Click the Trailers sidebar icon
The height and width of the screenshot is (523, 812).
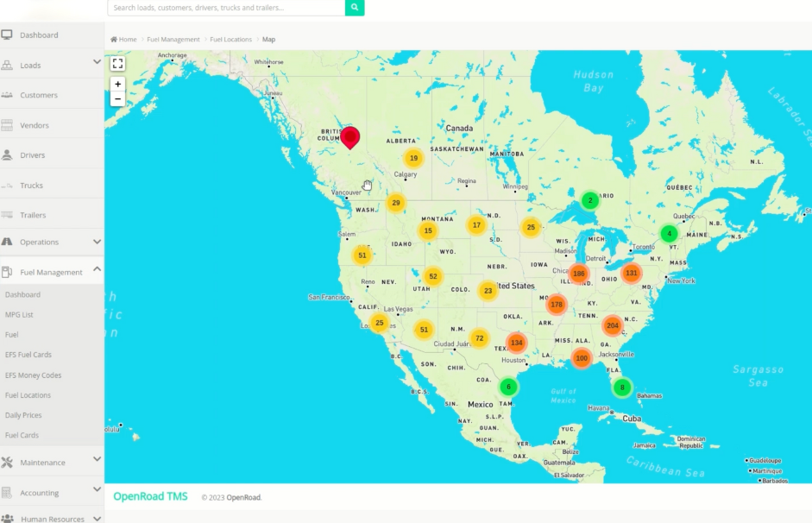(x=7, y=214)
